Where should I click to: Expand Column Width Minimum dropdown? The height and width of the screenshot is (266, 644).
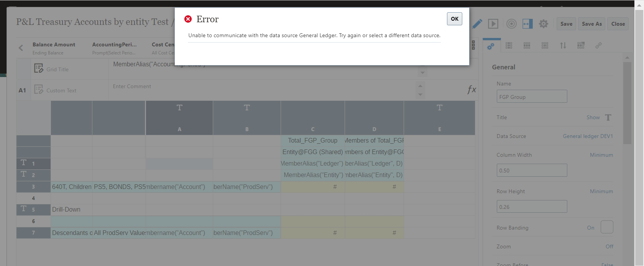pyautogui.click(x=601, y=155)
